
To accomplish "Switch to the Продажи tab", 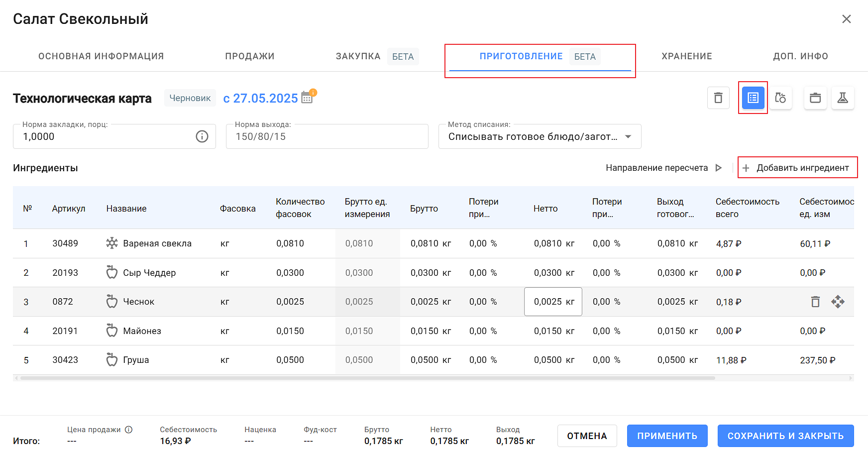I will [250, 56].
